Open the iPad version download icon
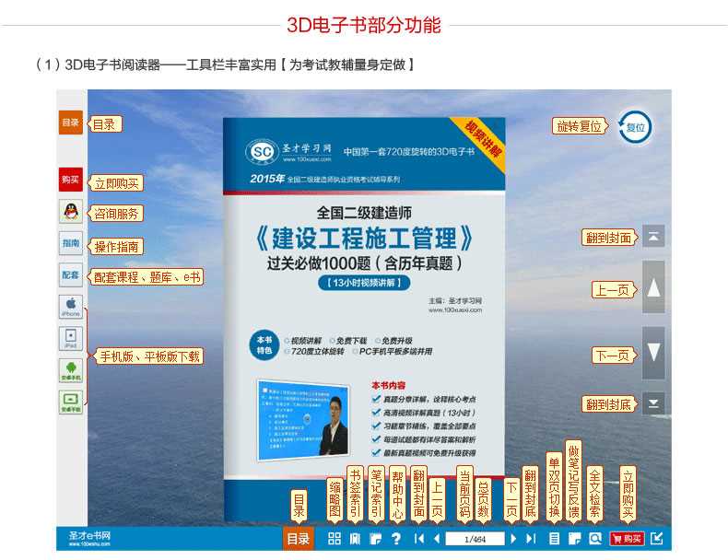The width and height of the screenshot is (728, 560). (71, 338)
